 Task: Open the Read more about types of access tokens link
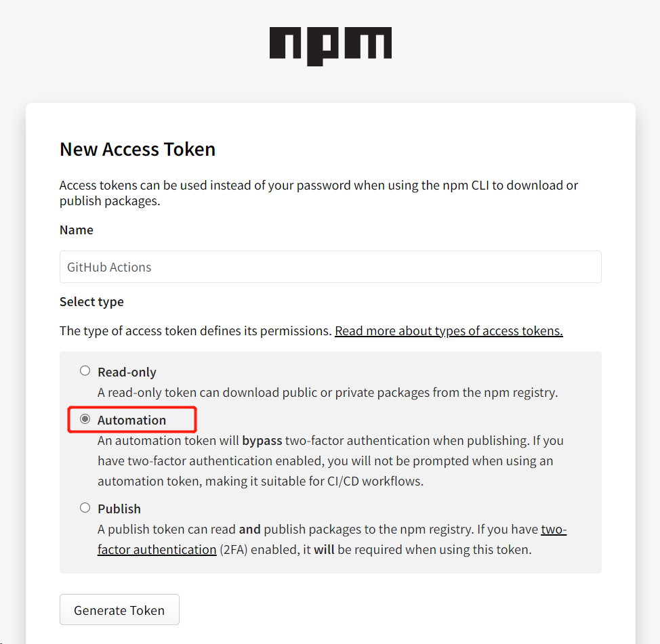(x=449, y=331)
